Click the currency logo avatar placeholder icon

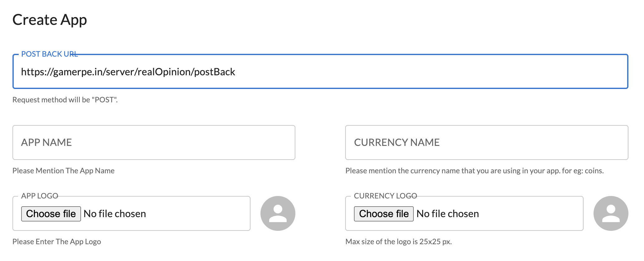coord(610,213)
